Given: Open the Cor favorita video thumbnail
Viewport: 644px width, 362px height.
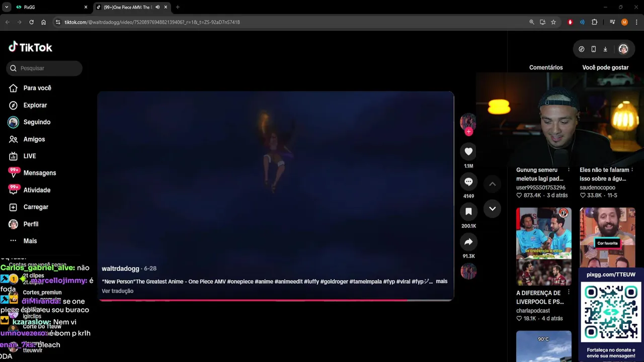Looking at the screenshot, I should click(607, 238).
